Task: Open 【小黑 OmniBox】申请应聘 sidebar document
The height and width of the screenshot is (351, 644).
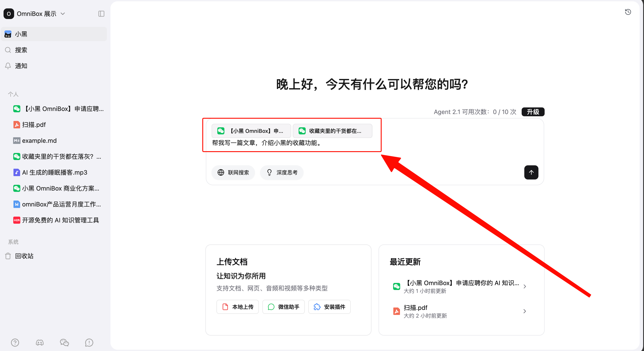Action: tap(59, 109)
